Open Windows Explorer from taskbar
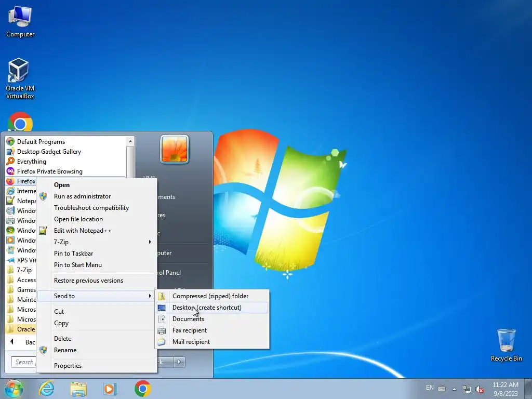This screenshot has height=399, width=532. click(x=78, y=389)
